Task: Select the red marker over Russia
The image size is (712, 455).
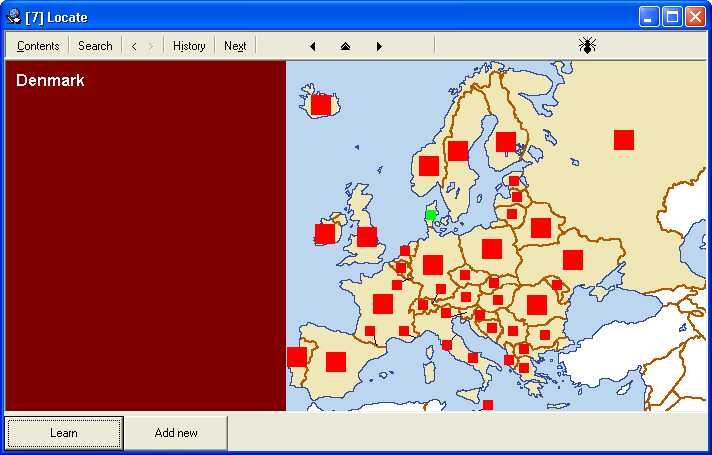Action: pos(624,140)
